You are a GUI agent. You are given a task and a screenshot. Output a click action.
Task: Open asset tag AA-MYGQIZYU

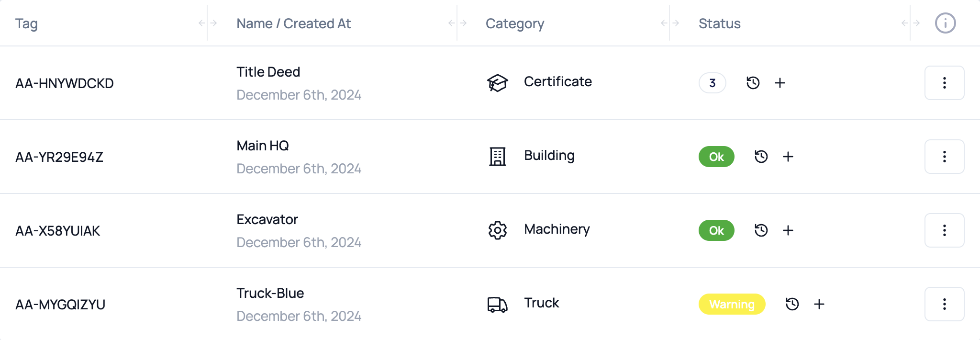tap(60, 305)
